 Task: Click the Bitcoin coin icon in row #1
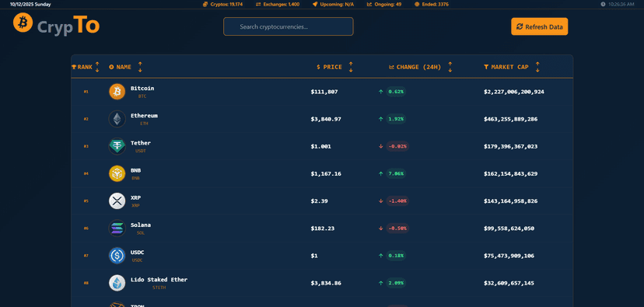[x=117, y=92]
